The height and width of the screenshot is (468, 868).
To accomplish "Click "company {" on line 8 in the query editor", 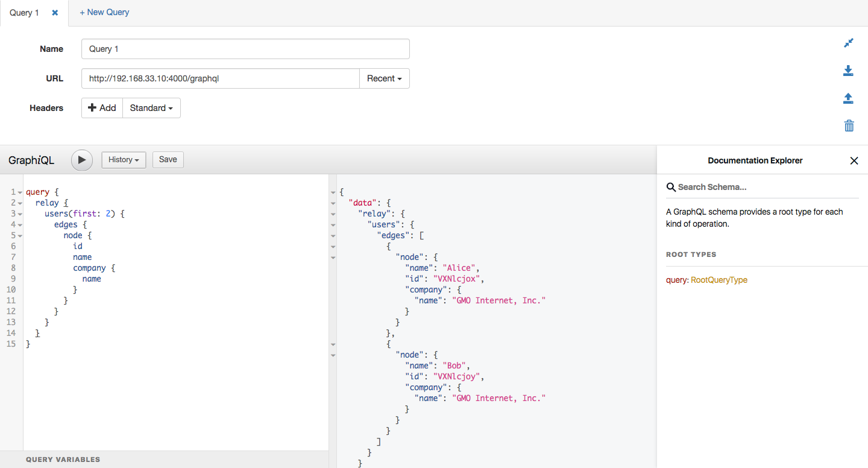I will point(94,268).
